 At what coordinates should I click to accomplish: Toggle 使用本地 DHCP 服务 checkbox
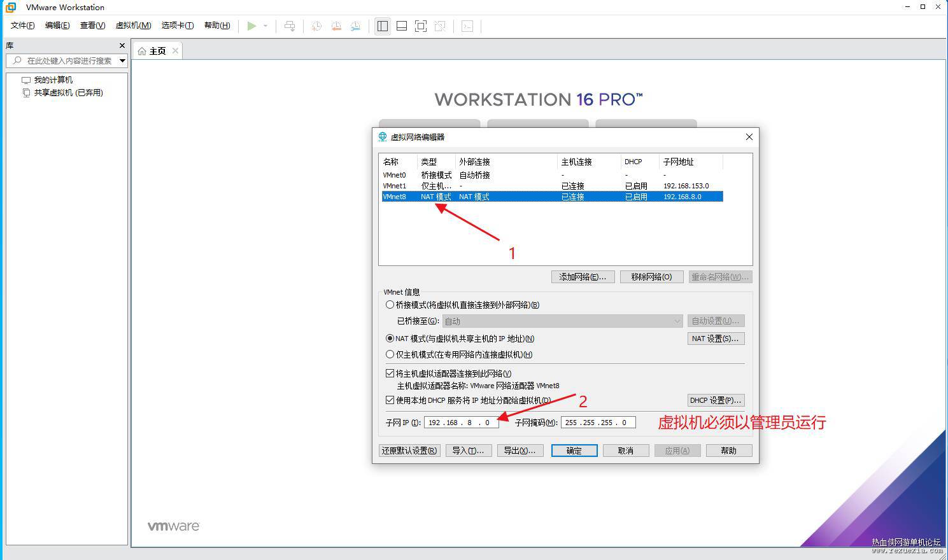(x=390, y=400)
